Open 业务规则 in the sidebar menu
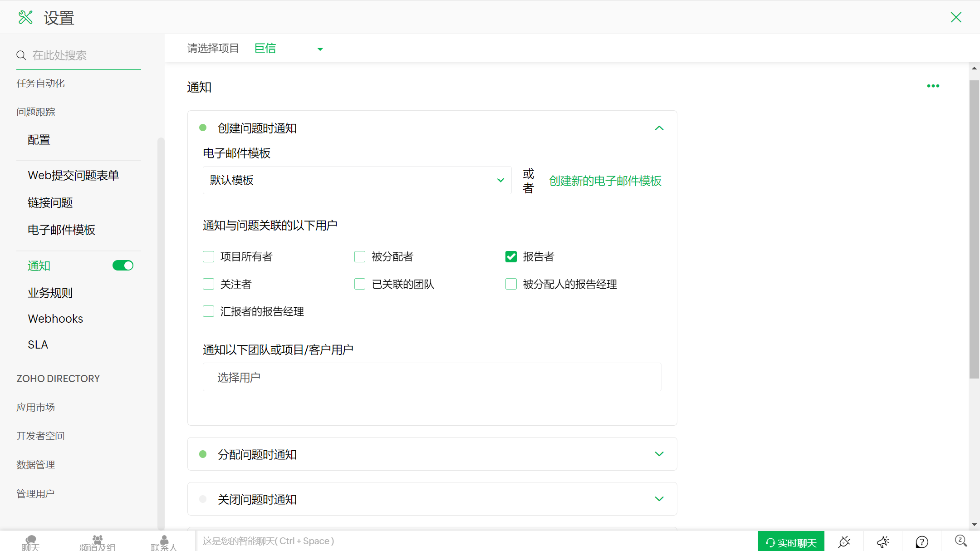Image resolution: width=980 pixels, height=551 pixels. click(x=50, y=293)
